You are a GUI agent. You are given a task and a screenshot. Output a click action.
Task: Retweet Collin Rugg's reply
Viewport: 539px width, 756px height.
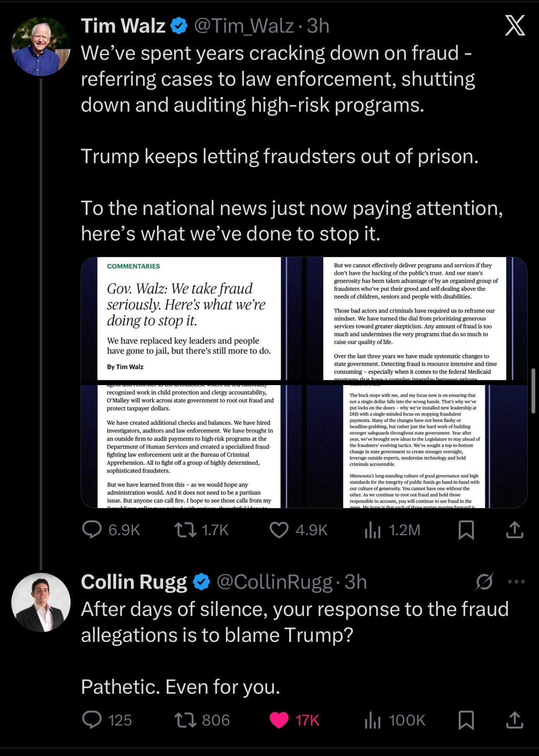(186, 720)
